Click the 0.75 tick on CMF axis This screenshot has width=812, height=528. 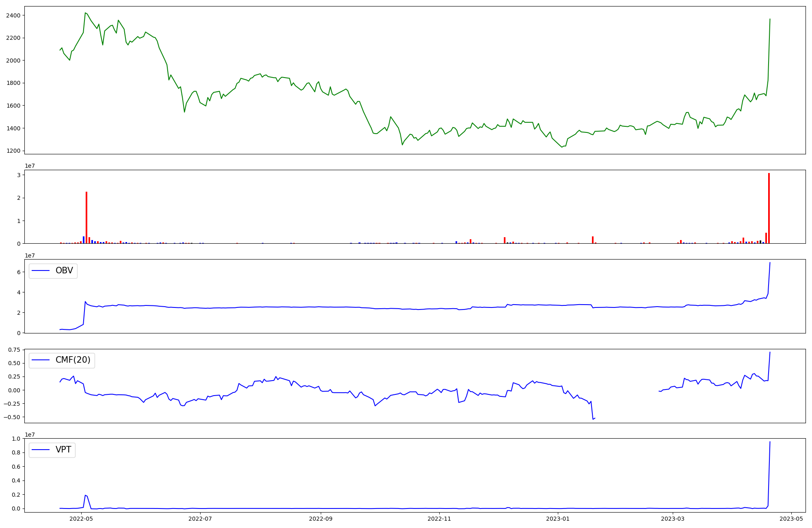pyautogui.click(x=14, y=350)
